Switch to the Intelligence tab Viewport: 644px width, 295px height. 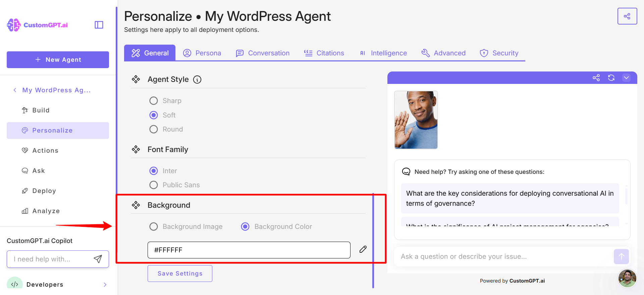click(x=383, y=53)
